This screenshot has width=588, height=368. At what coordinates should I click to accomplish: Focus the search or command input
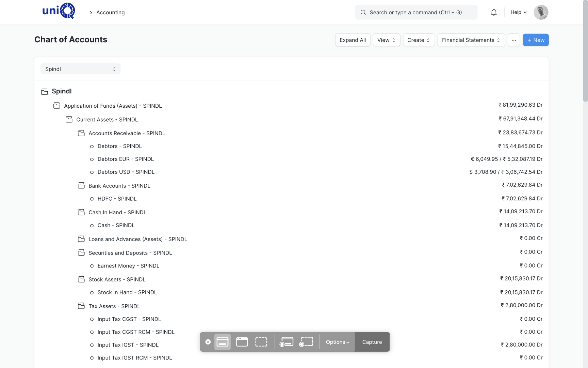(x=416, y=12)
